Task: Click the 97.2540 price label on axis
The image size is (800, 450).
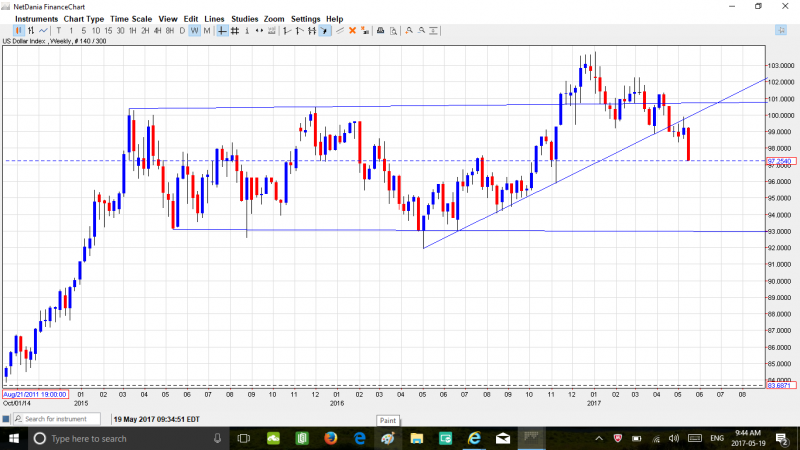Action: click(780, 161)
